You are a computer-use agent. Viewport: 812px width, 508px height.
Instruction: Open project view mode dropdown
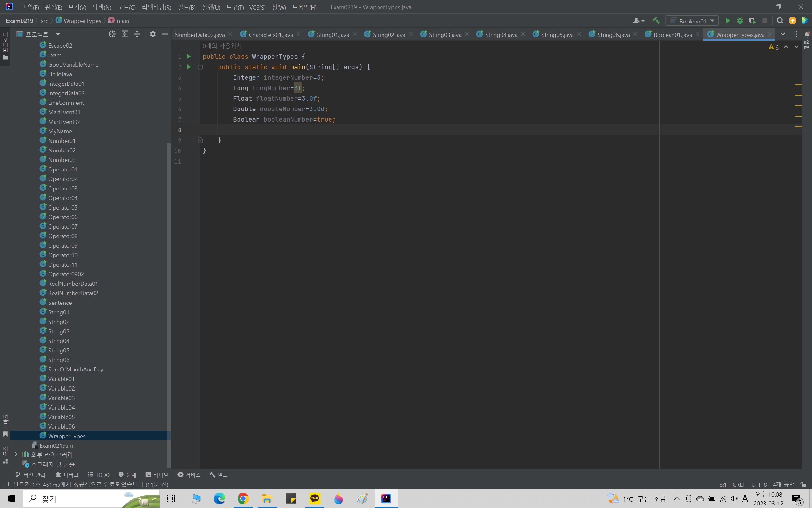[x=58, y=34]
